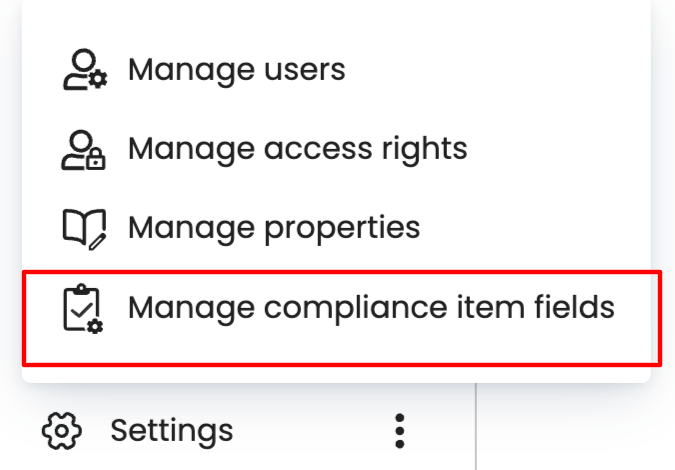The image size is (675, 470).
Task: Click the gear badge on the clipboard icon
Action: (x=96, y=323)
